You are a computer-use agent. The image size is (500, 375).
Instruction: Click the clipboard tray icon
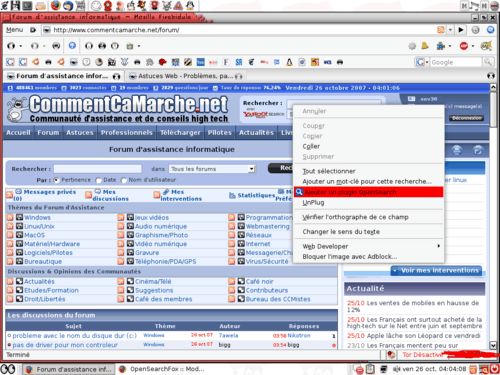pyautogui.click(x=370, y=369)
